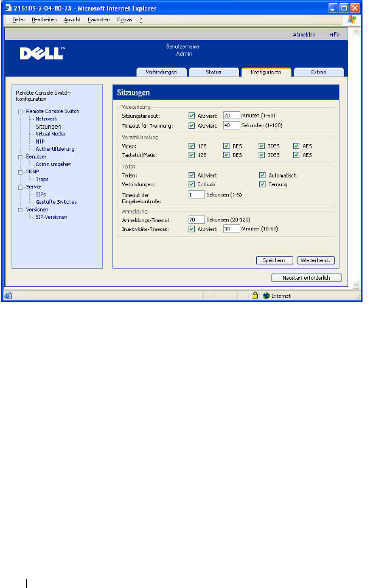Toggle Tastatur/Maus AES checkbox
The height and width of the screenshot is (588, 390).
[296, 155]
